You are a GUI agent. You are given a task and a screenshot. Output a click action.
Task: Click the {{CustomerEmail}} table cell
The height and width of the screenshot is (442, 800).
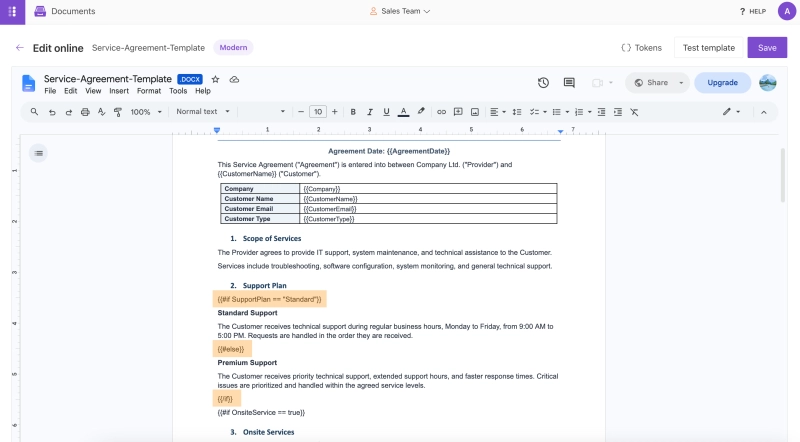(x=428, y=209)
